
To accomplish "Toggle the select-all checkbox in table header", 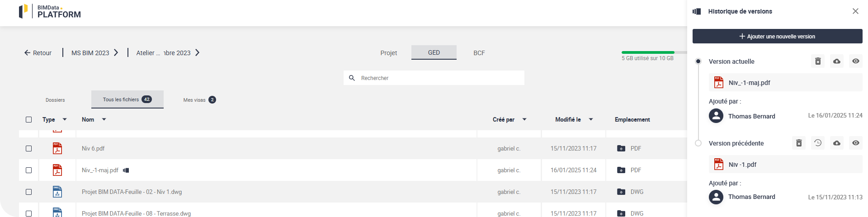I will 29,120.
